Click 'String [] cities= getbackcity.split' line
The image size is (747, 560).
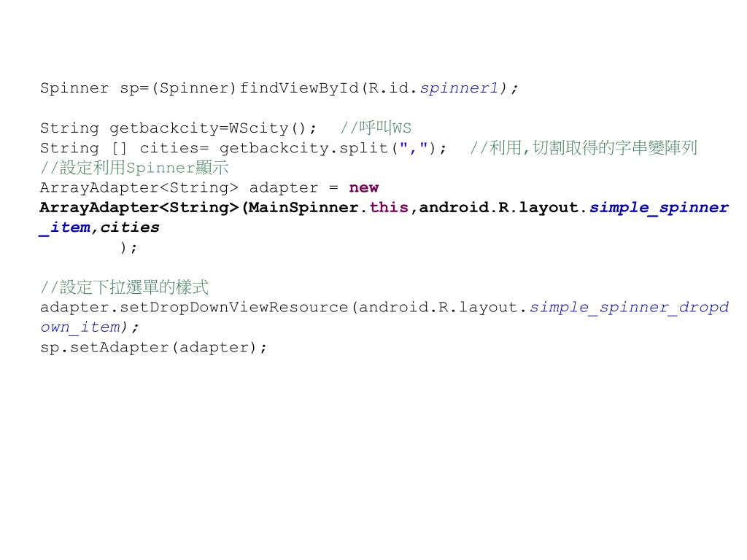[243, 148]
